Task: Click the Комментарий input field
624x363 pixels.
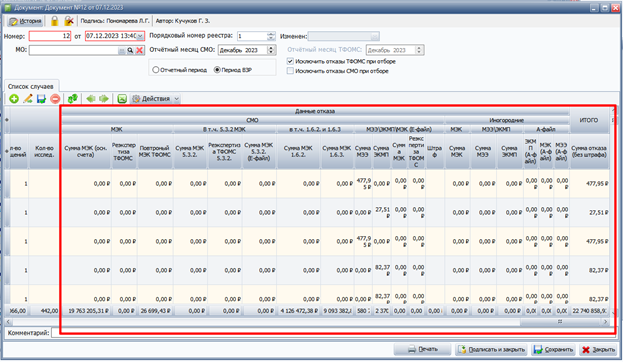Action: pos(333,333)
